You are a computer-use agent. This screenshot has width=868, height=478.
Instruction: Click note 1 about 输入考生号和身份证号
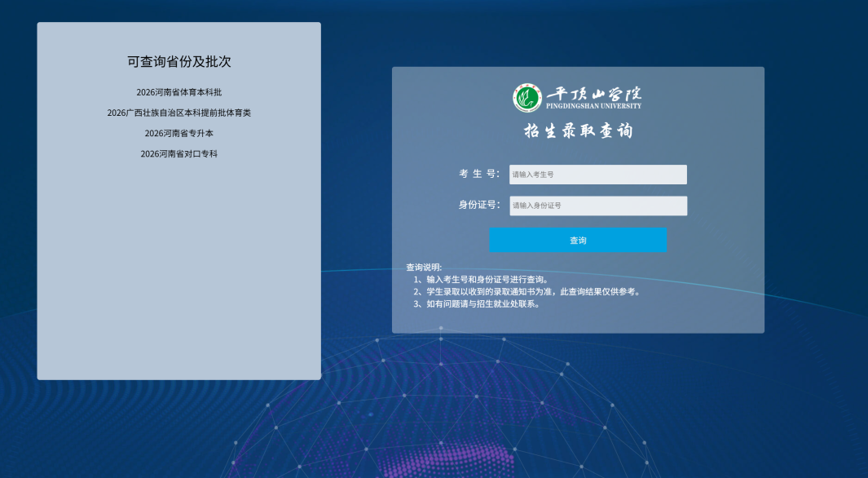(x=481, y=280)
